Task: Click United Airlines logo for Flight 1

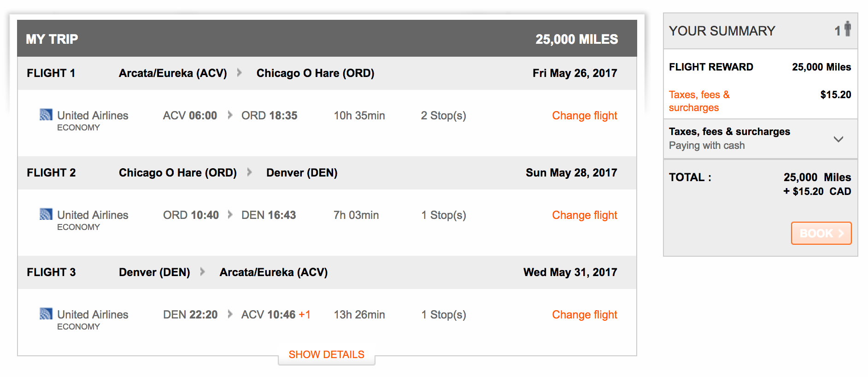Action: [x=46, y=115]
